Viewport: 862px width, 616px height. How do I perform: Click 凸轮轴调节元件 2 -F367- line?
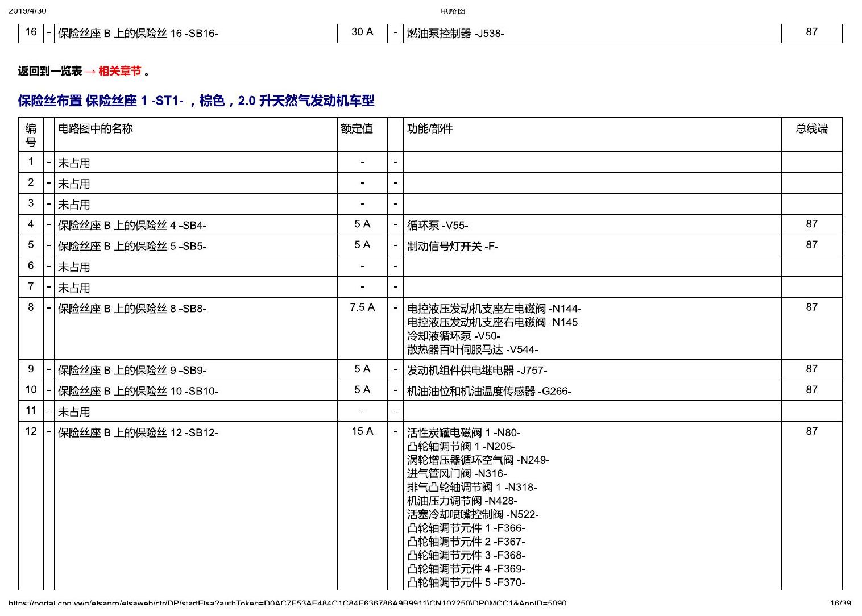click(466, 542)
